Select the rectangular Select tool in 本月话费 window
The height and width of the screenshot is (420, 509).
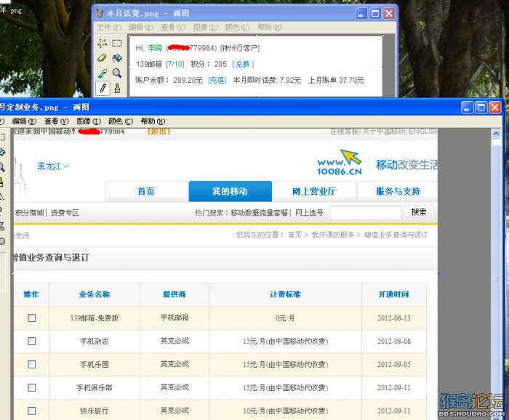117,43
